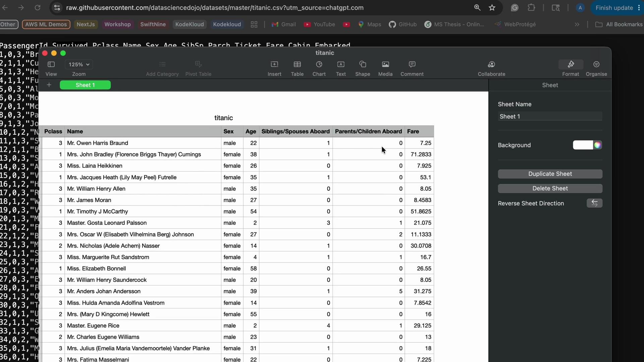
Task: Open the Insert menu icon
Action: (274, 64)
